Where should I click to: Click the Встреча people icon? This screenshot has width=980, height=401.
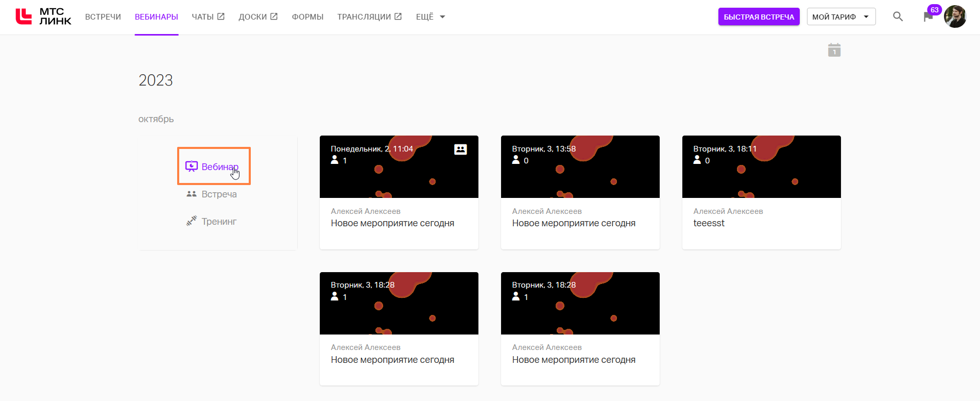click(192, 194)
